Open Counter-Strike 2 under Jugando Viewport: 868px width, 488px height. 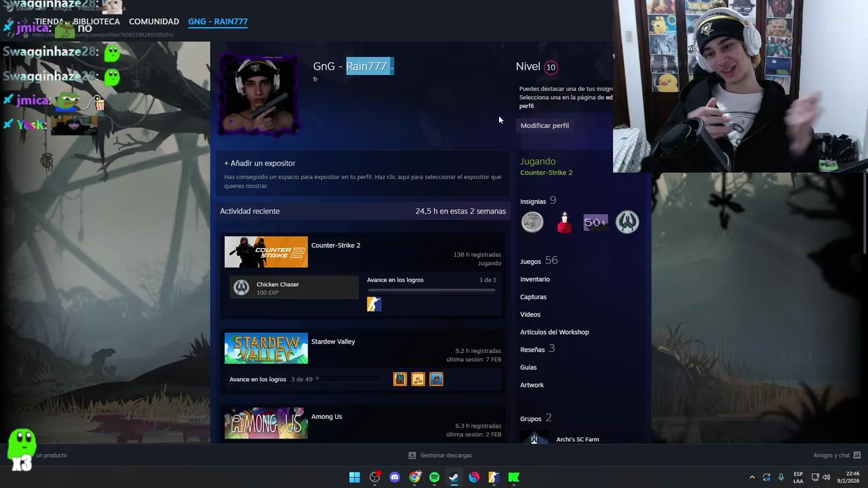(x=546, y=173)
